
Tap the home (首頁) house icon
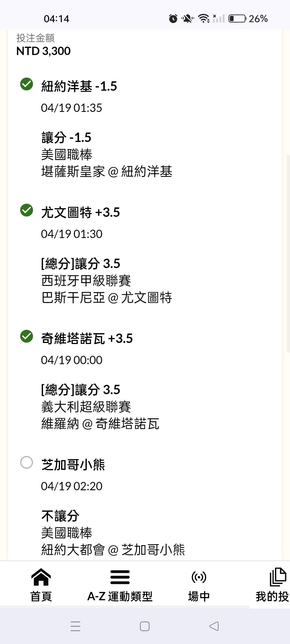[x=41, y=577]
